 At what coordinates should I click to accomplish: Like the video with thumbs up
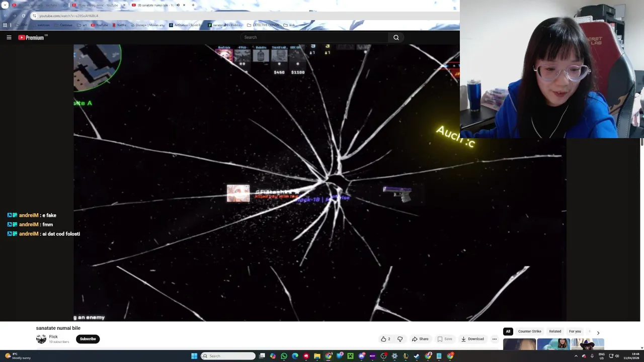[385, 339]
